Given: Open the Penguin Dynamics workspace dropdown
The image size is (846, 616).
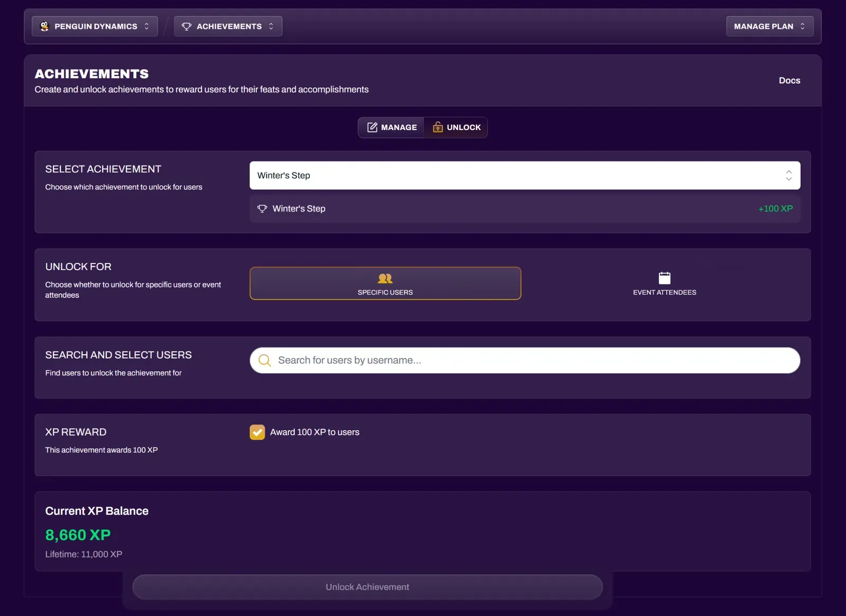Looking at the screenshot, I should point(94,26).
